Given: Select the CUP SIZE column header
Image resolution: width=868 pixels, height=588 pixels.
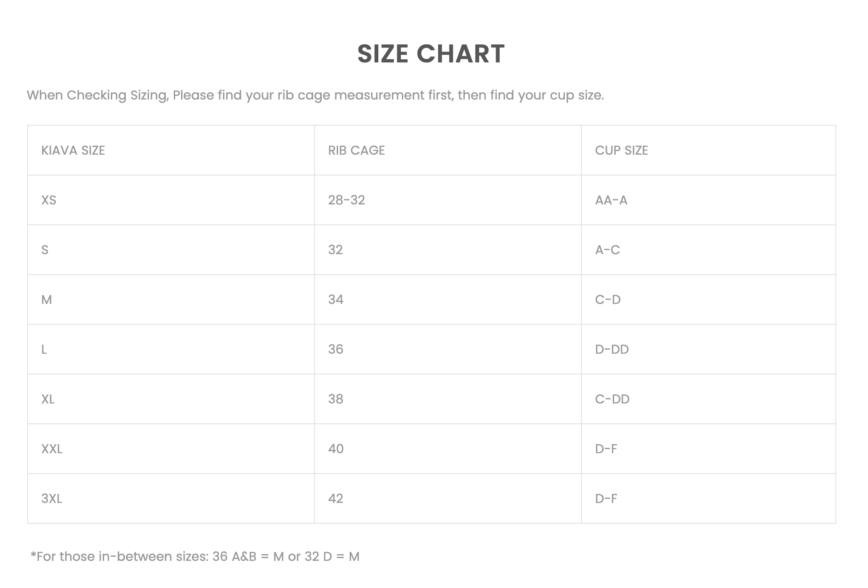Looking at the screenshot, I should pos(621,150).
